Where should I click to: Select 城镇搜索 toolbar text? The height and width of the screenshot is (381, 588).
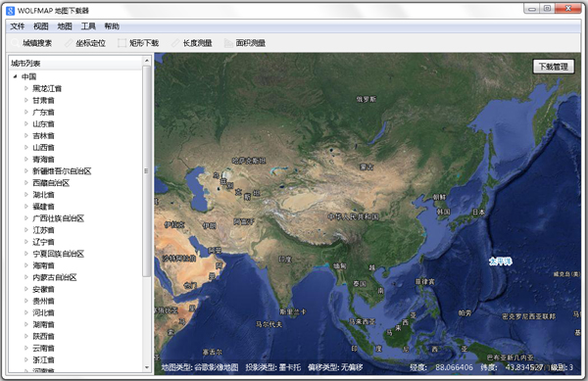(37, 43)
